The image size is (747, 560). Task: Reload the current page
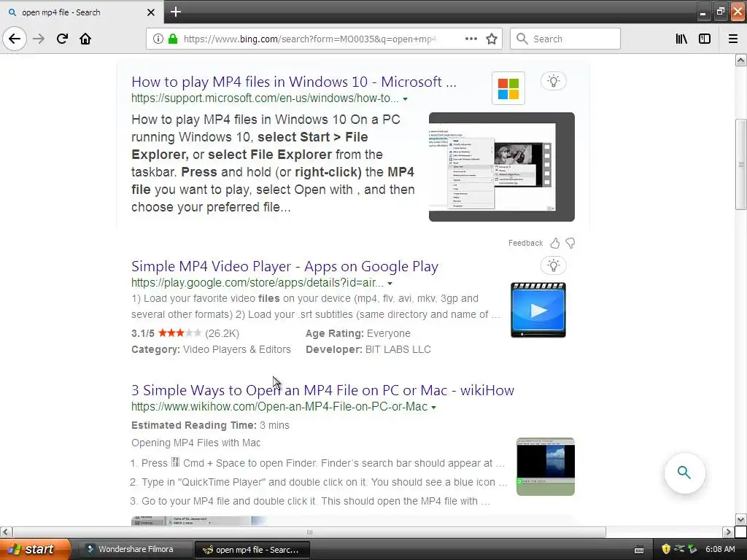pyautogui.click(x=62, y=39)
